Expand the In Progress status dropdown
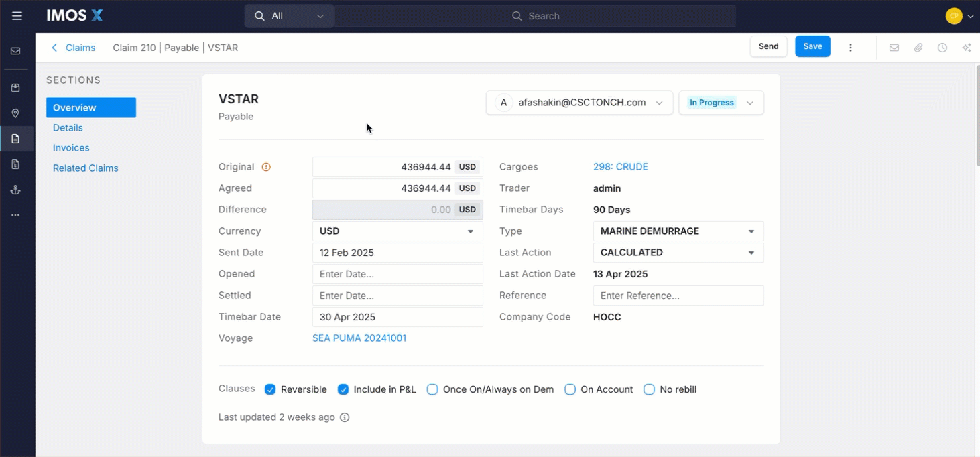The image size is (980, 457). point(721,103)
